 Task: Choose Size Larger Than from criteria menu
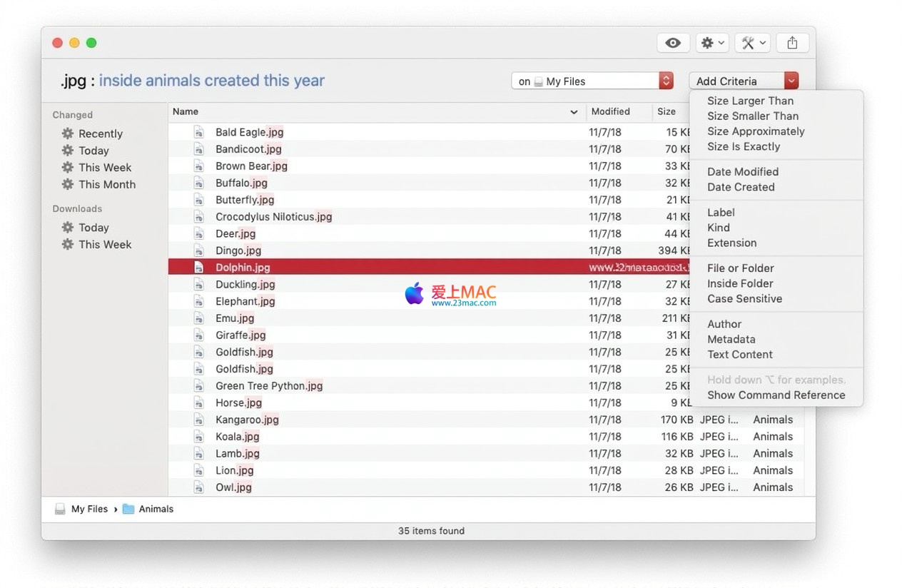pos(750,101)
